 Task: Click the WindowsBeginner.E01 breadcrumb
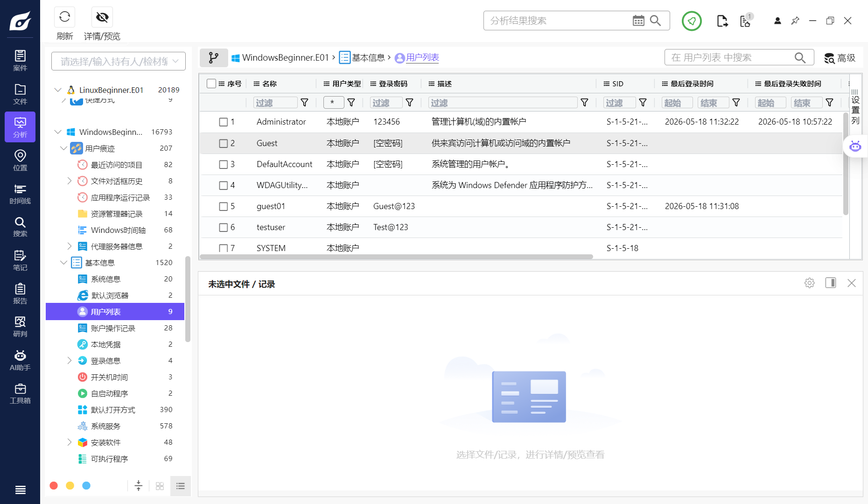pyautogui.click(x=286, y=57)
